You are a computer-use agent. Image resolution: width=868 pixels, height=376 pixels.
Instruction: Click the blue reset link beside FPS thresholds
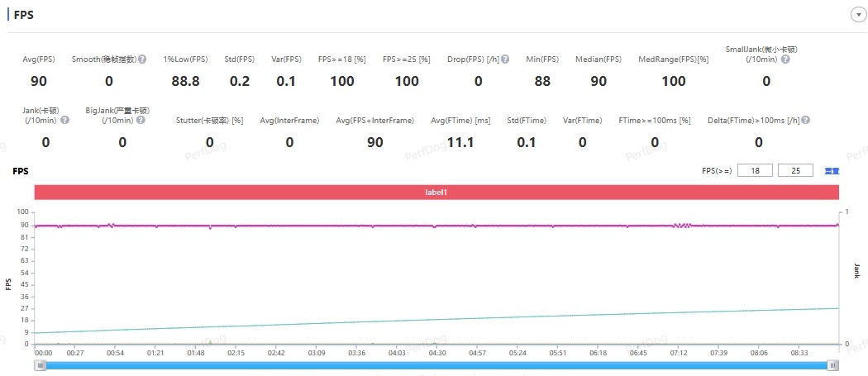click(832, 171)
